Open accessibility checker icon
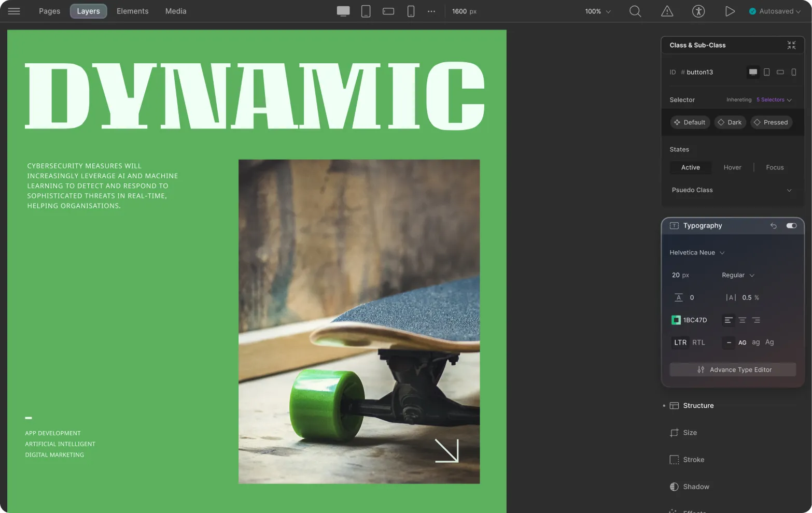Image resolution: width=812 pixels, height=513 pixels. tap(698, 11)
